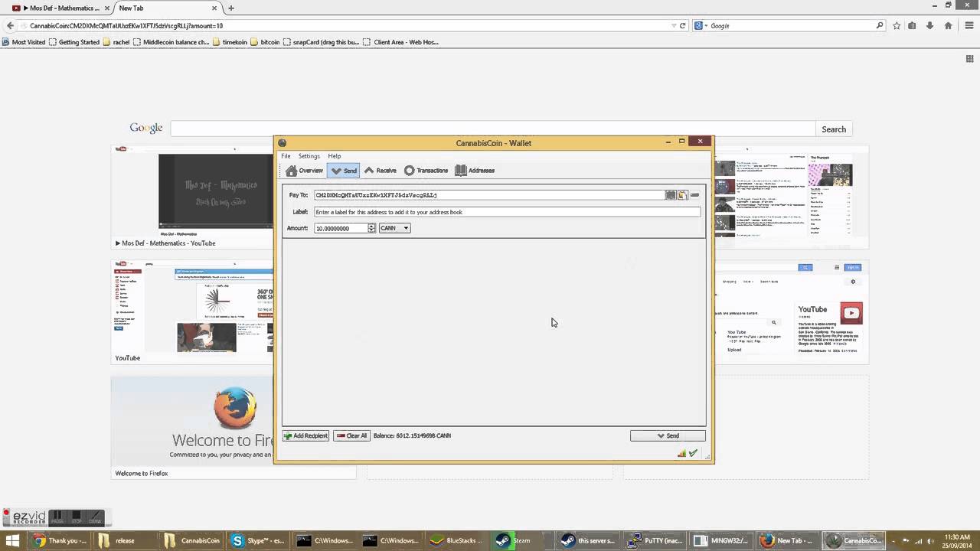Click the green sync checkmark icon
This screenshot has height=551, width=980.
pyautogui.click(x=693, y=454)
